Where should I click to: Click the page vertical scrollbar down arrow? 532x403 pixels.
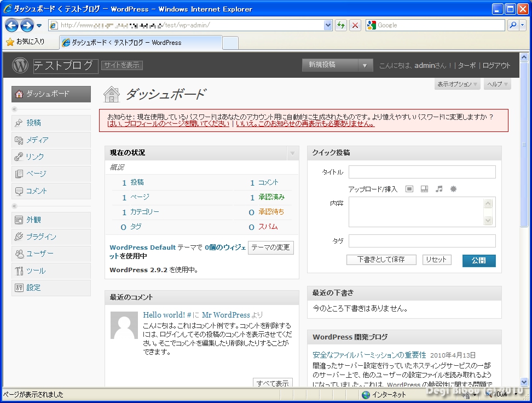[524, 382]
